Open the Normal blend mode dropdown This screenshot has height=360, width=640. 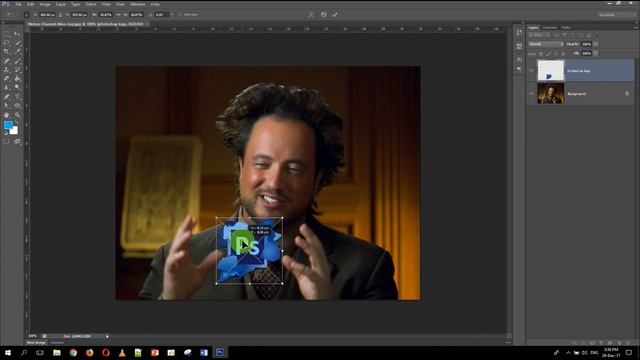pos(546,44)
